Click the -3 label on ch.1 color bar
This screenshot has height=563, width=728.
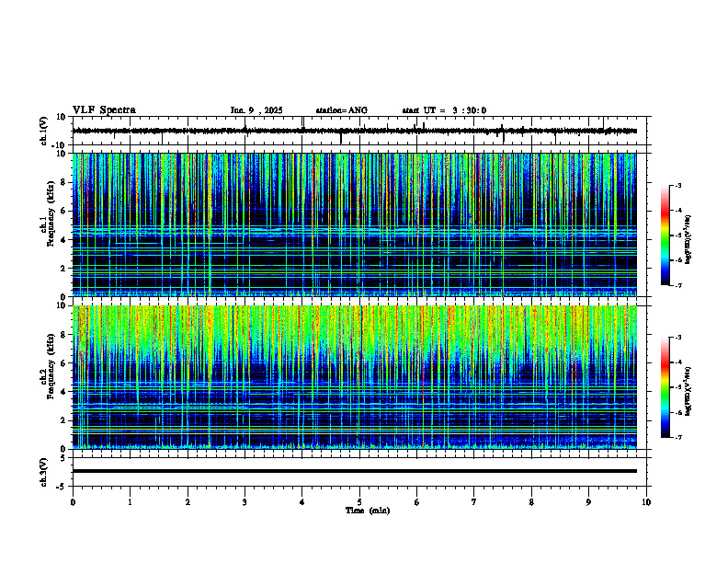coord(677,185)
